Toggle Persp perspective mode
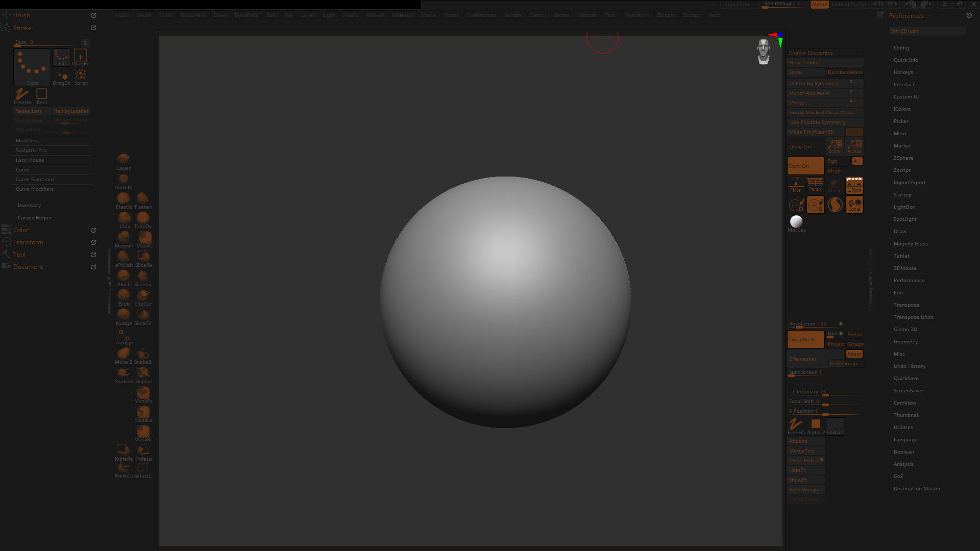Image resolution: width=980 pixels, height=551 pixels. [x=815, y=185]
